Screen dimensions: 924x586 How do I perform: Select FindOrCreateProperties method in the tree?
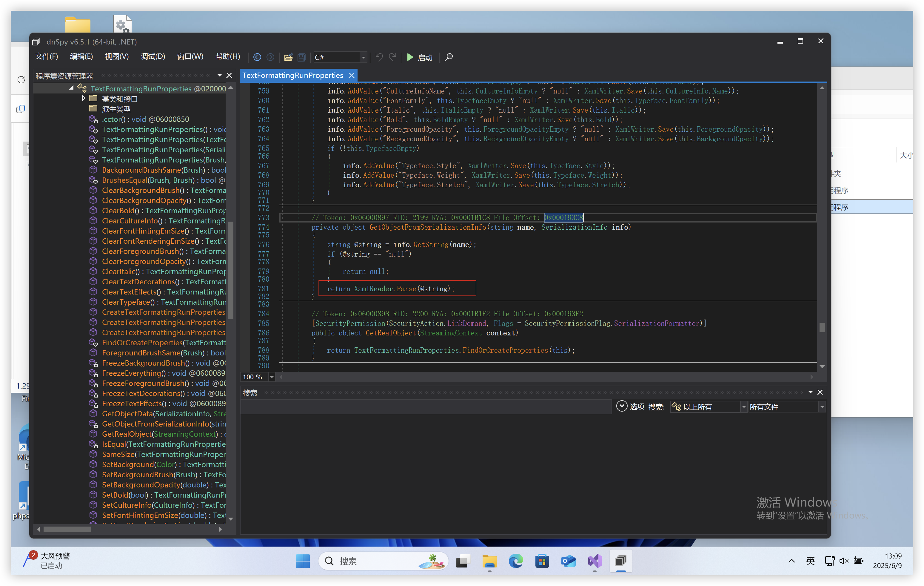tap(164, 343)
